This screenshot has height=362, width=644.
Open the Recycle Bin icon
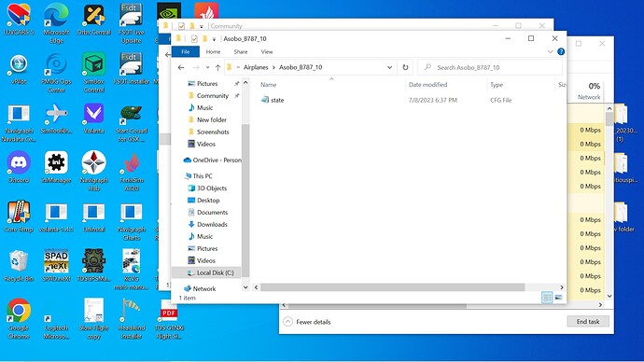[x=19, y=266]
